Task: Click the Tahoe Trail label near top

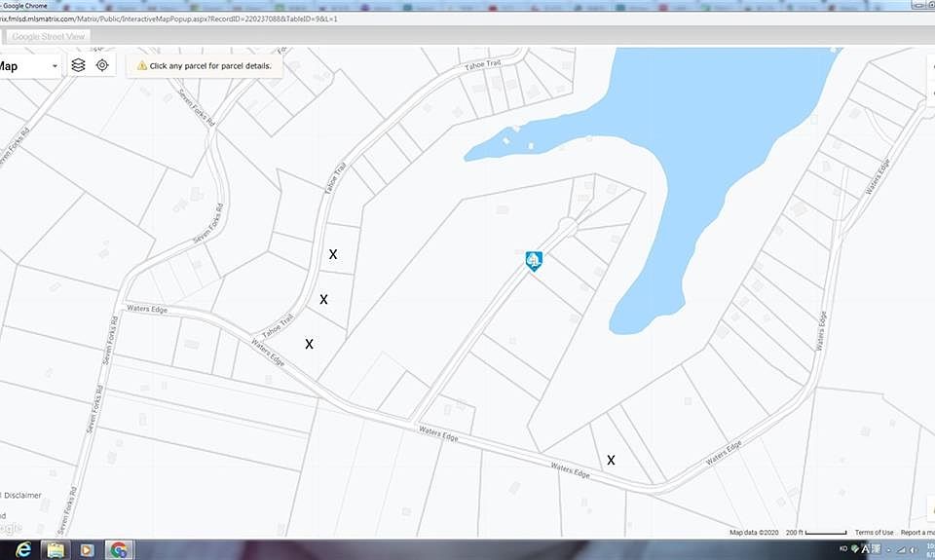Action: click(482, 64)
